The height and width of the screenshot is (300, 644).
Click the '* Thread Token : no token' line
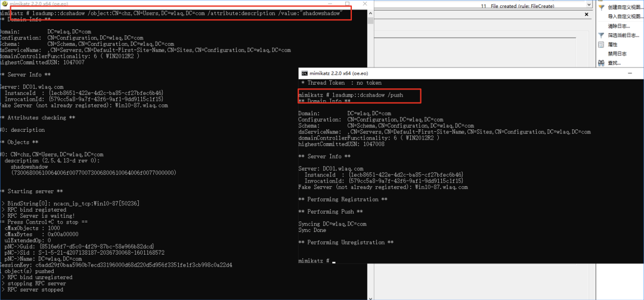click(x=342, y=82)
